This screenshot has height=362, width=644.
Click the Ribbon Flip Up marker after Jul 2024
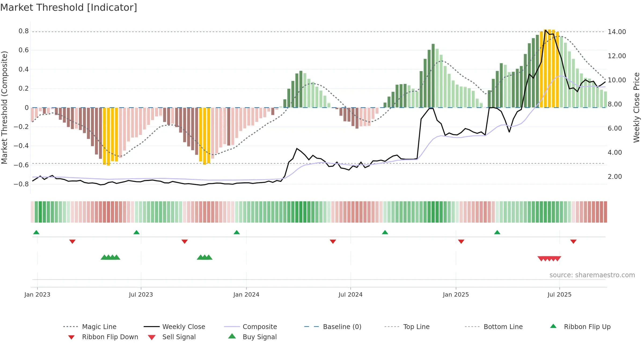[x=385, y=232]
